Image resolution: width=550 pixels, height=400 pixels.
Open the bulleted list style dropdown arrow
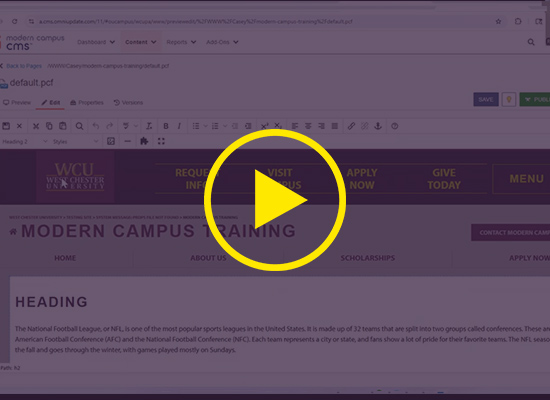(206, 126)
